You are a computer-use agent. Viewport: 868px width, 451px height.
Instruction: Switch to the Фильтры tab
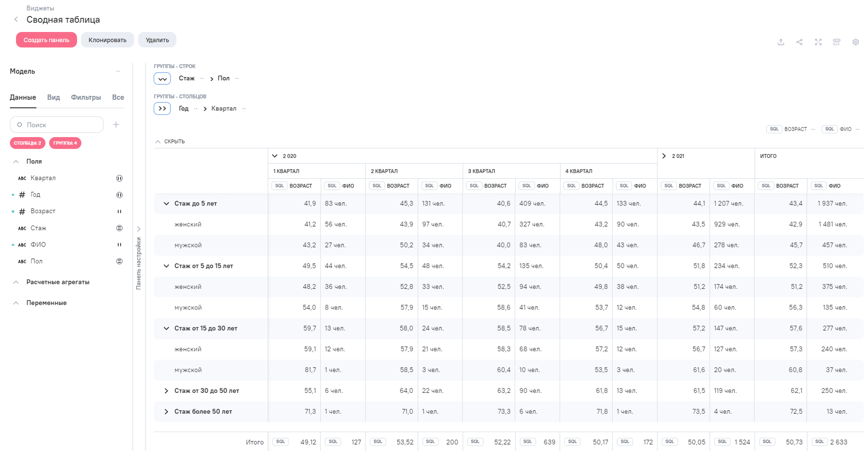[x=86, y=97]
